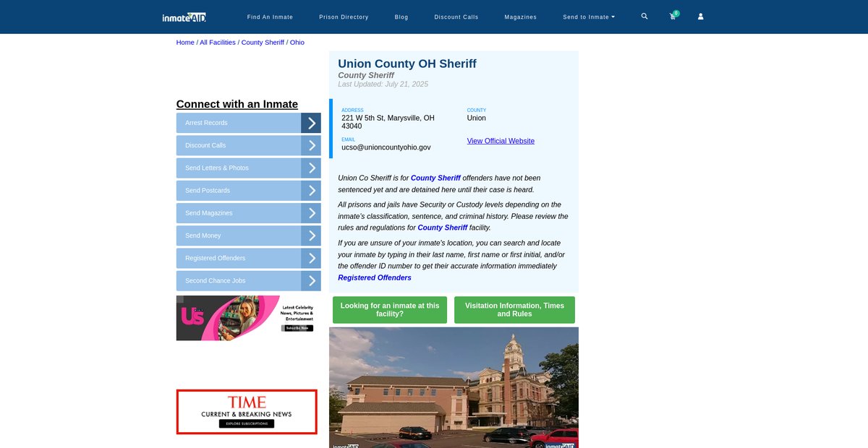Open Magazines in top navigation
The height and width of the screenshot is (448, 868).
click(x=521, y=17)
